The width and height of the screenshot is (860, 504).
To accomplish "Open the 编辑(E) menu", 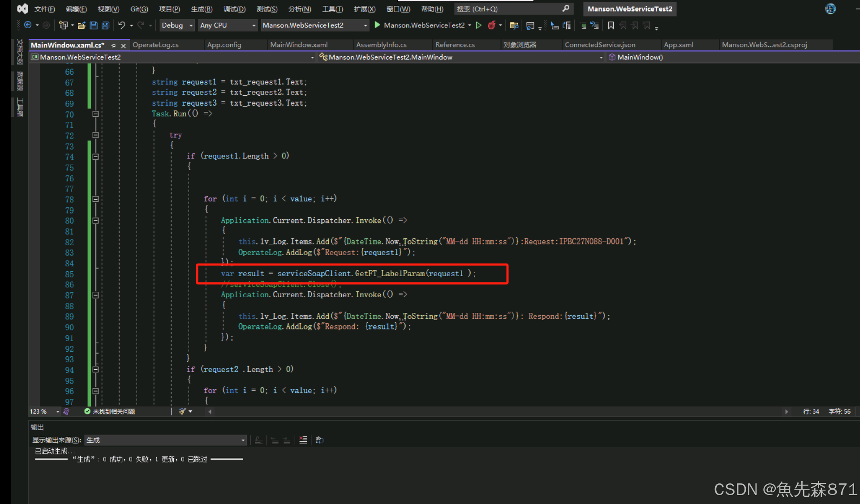I will click(x=76, y=9).
